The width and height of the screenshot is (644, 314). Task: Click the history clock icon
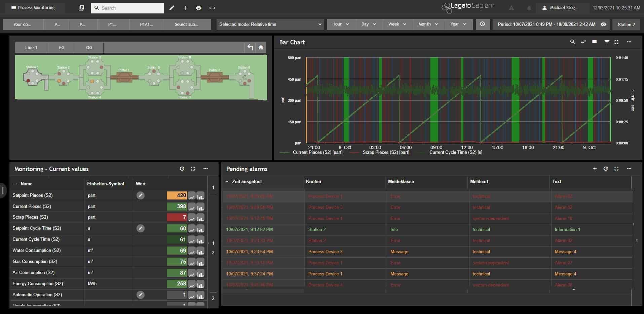482,24
